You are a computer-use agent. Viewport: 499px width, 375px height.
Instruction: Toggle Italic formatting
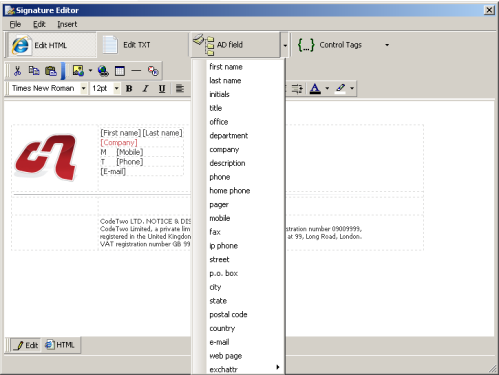tap(145, 89)
